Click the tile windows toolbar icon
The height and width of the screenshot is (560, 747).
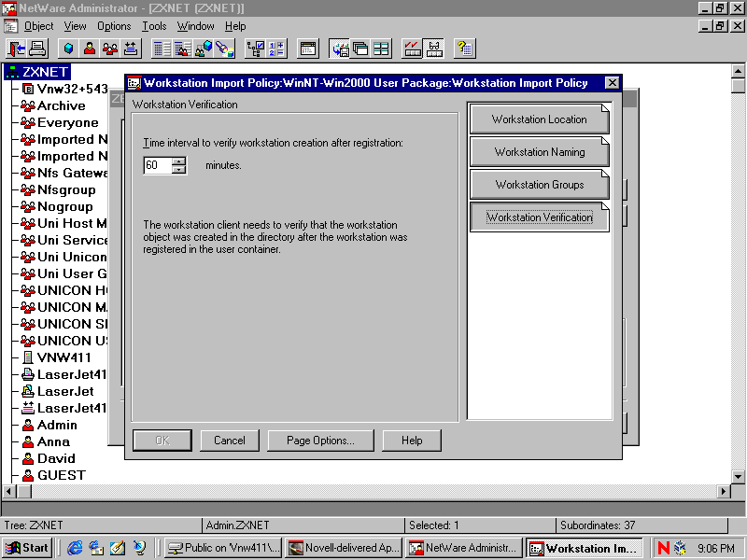point(381,49)
